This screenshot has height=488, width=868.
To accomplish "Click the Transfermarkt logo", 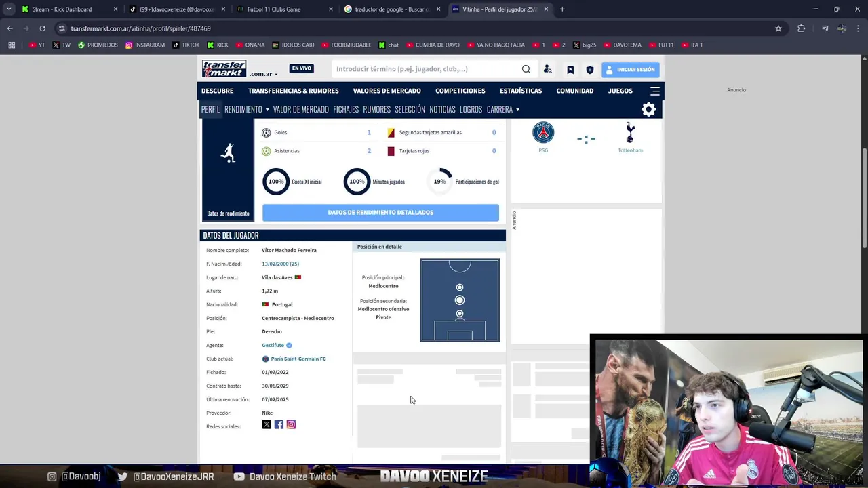I will [x=224, y=68].
